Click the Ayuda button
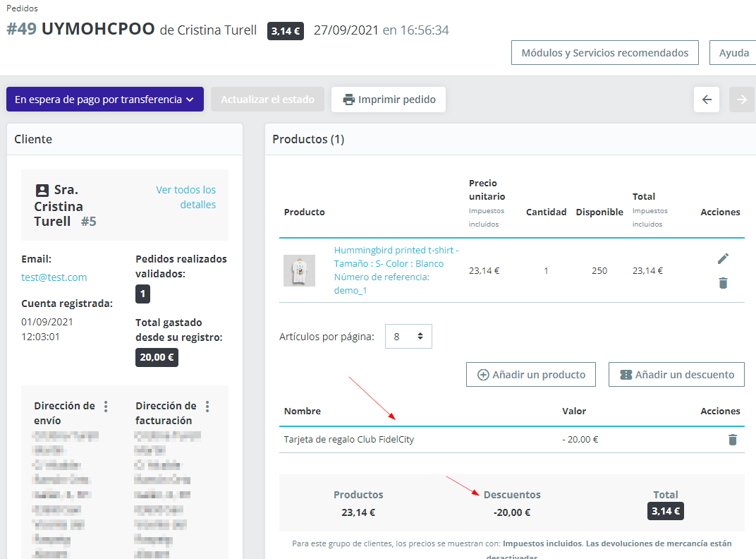The height and width of the screenshot is (559, 756). 733,53
